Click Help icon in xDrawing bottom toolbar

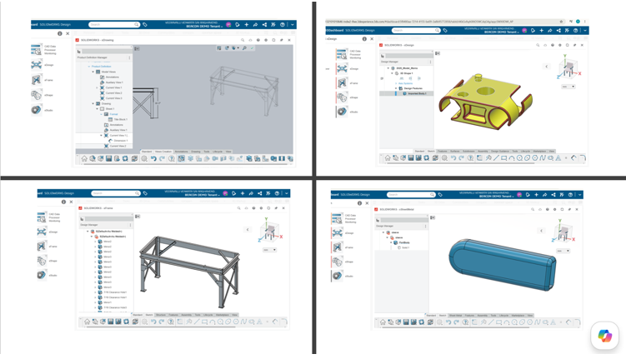(171, 158)
